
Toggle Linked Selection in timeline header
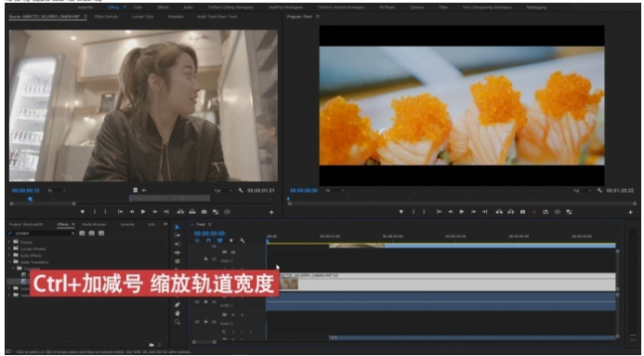219,241
